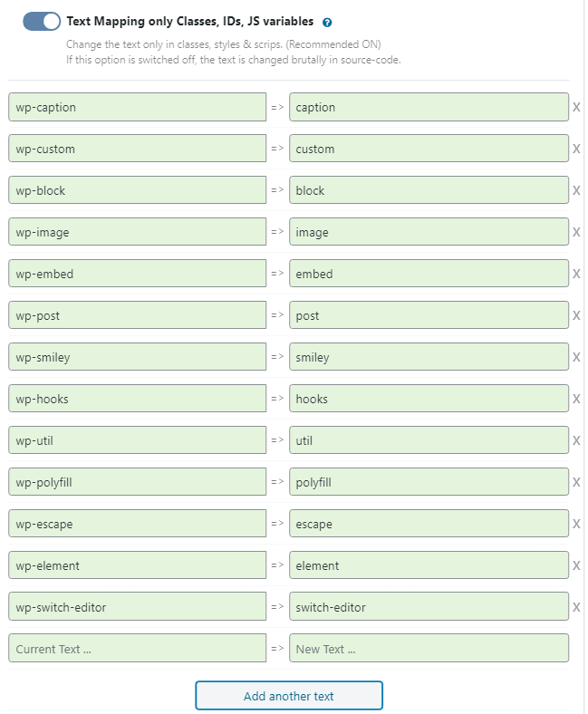Toggle the Text Mapping only Classes switch
The height and width of the screenshot is (714, 588).
(x=42, y=21)
